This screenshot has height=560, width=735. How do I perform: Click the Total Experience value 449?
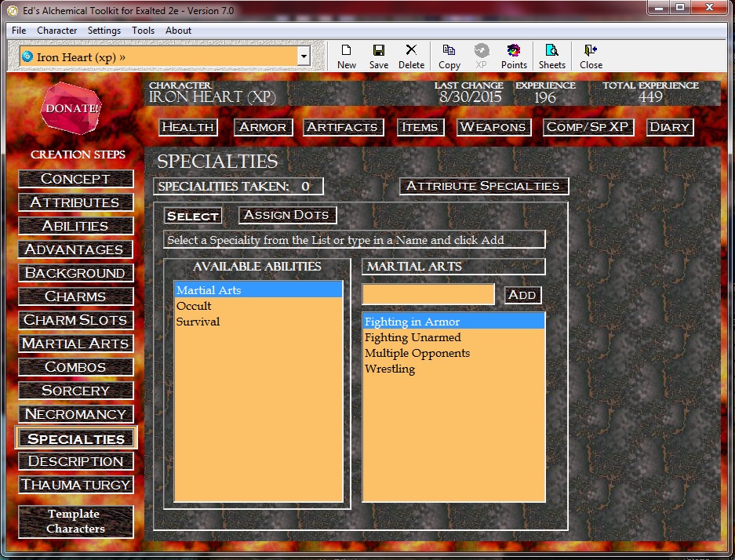[x=650, y=97]
